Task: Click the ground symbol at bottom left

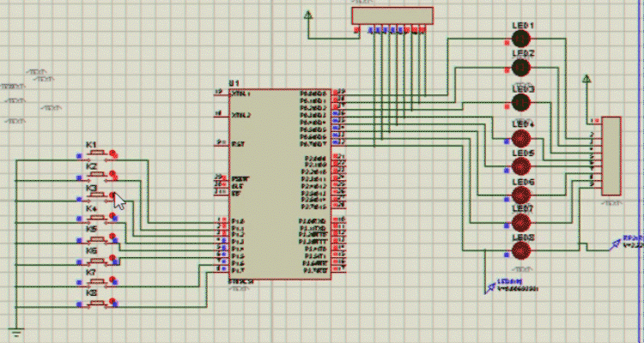Action: coord(17,332)
